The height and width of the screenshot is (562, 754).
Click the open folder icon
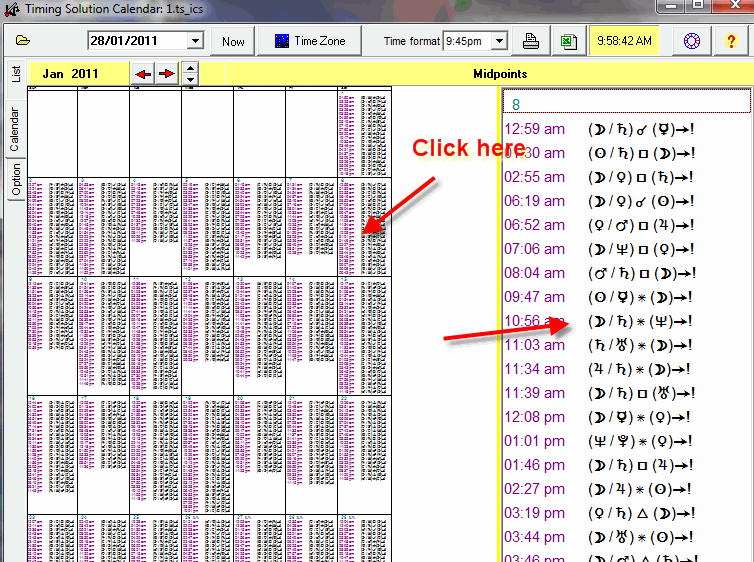[23, 41]
